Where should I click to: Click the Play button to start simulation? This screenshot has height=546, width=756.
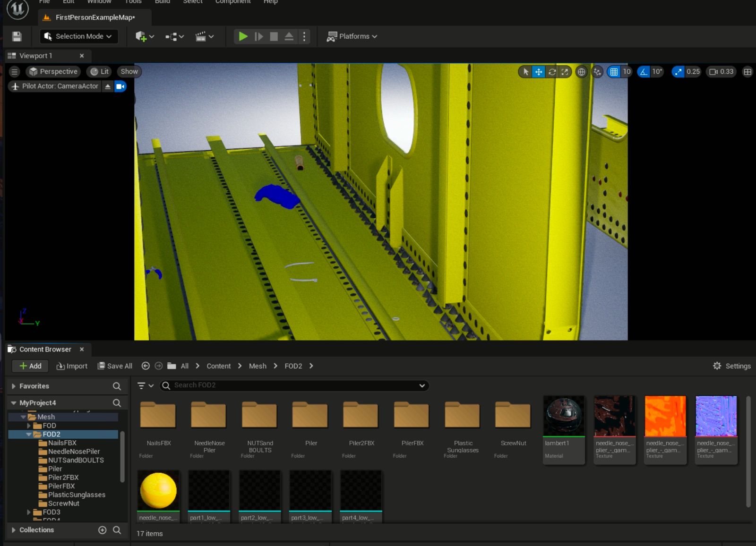tap(243, 36)
